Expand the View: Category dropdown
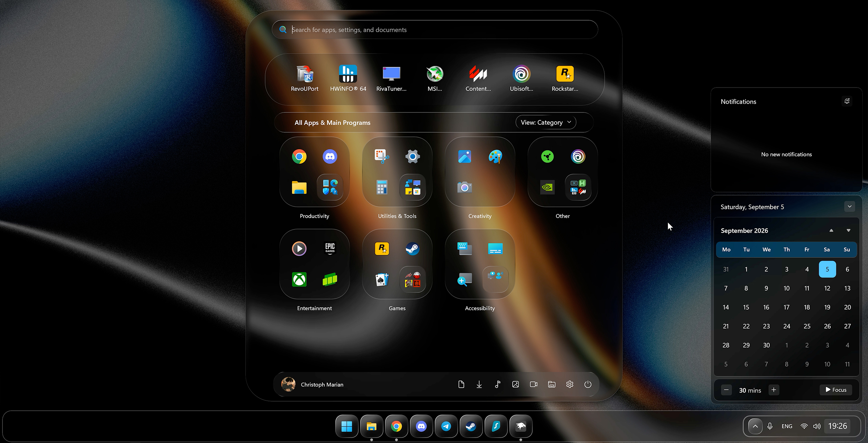Image resolution: width=868 pixels, height=443 pixels. click(x=546, y=122)
